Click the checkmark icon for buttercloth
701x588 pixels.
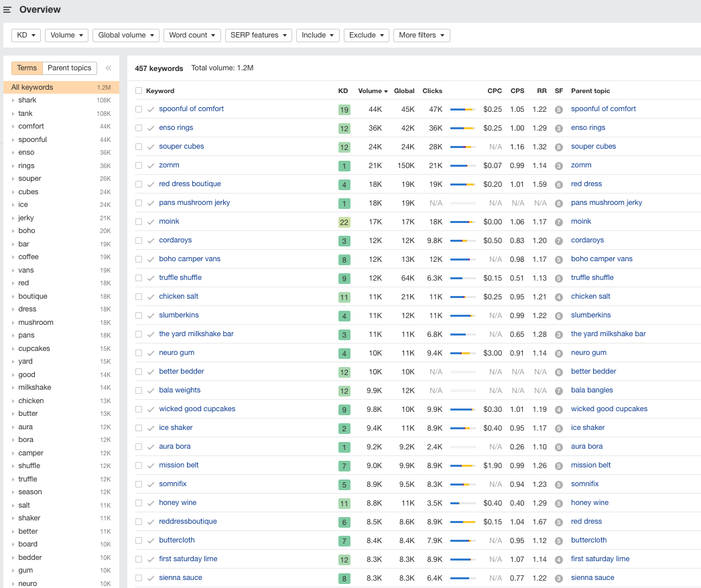point(151,540)
